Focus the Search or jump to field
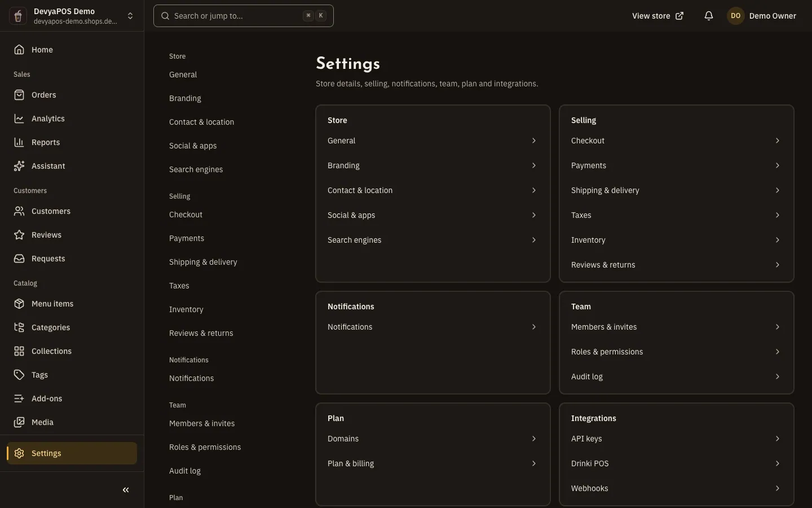The image size is (812, 508). pos(244,16)
